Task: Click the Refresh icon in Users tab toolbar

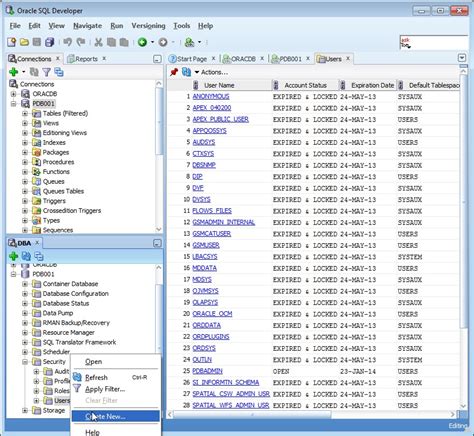Action: pos(186,72)
